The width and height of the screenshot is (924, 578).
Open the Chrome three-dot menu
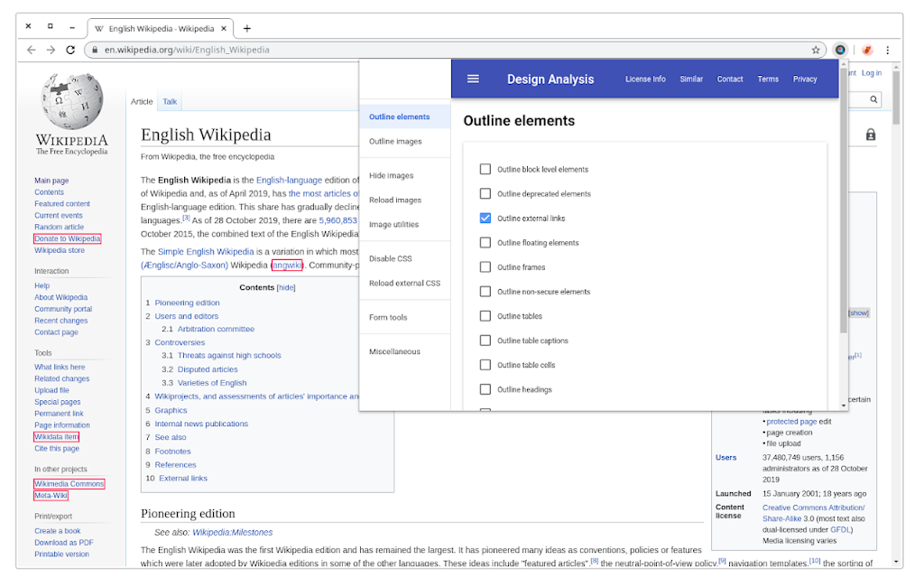click(x=888, y=51)
